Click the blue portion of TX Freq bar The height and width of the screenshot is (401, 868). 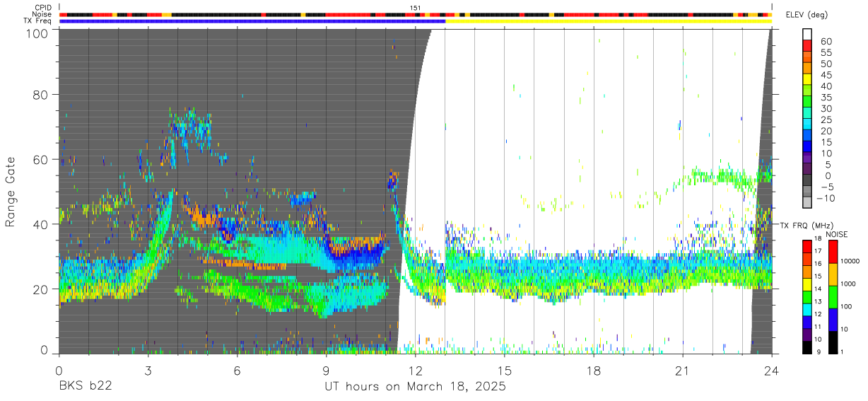pyautogui.click(x=252, y=21)
